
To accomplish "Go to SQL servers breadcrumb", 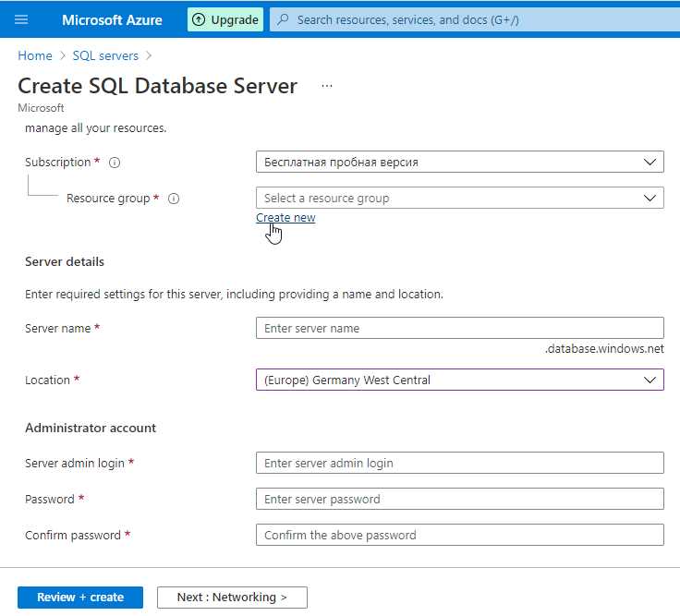I will tap(105, 55).
